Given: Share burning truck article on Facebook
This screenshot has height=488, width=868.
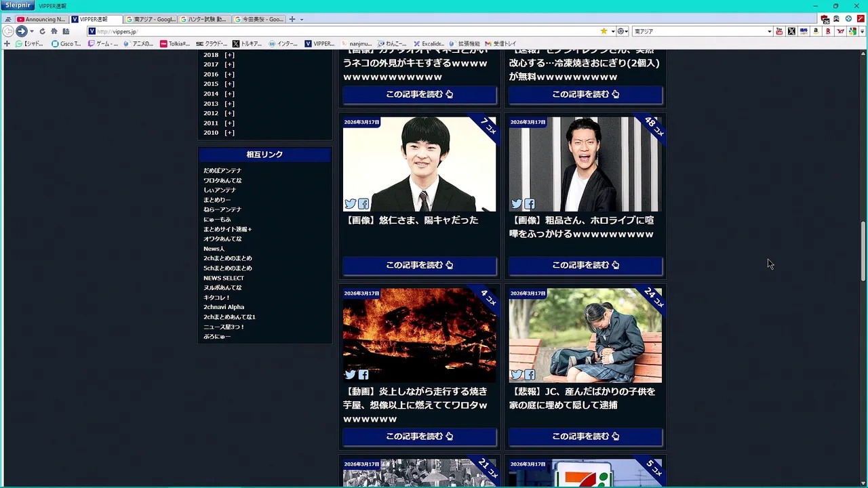Looking at the screenshot, I should (x=363, y=375).
